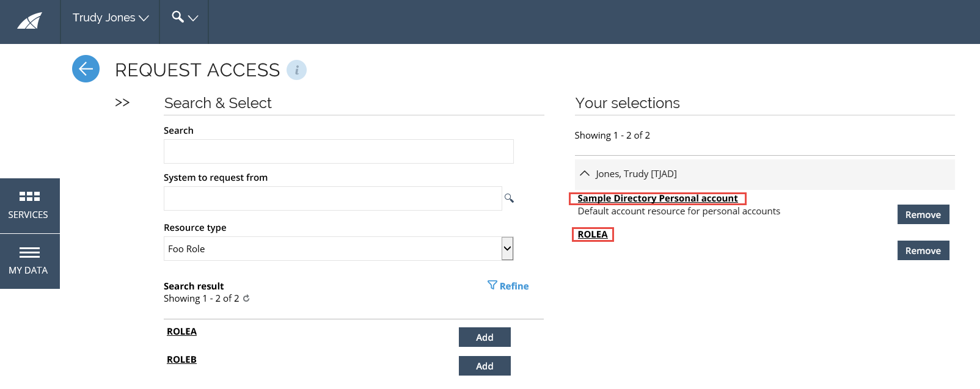The height and width of the screenshot is (389, 980).
Task: Add ROLEA to selections
Action: pyautogui.click(x=485, y=337)
